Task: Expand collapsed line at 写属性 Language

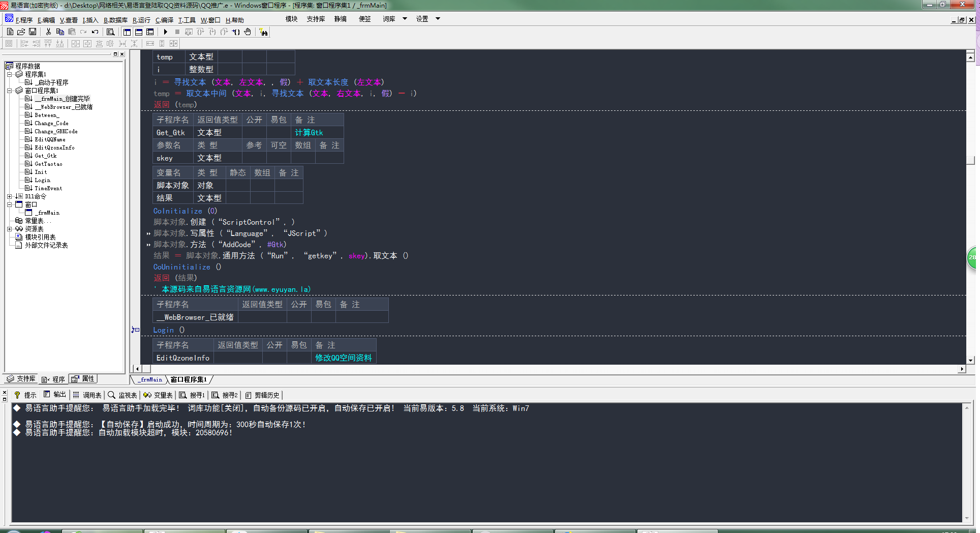Action: click(148, 234)
